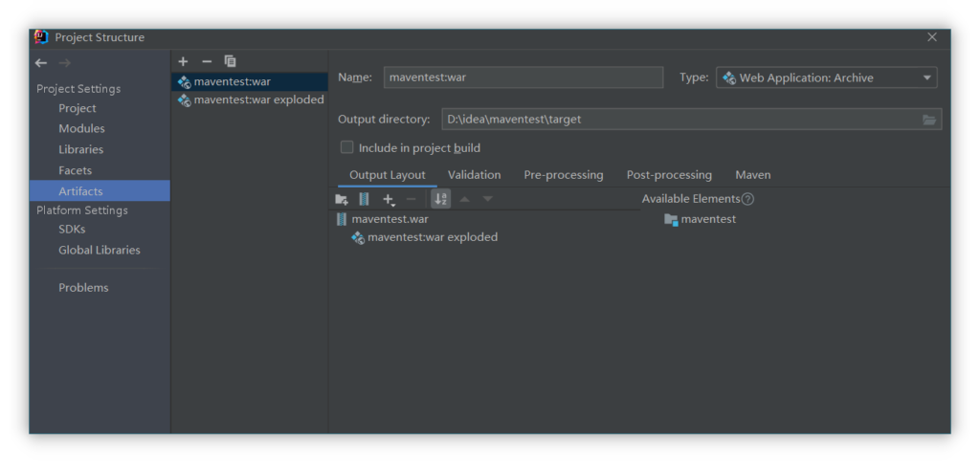Open Modules settings
This screenshot has height=463, width=980.
click(82, 129)
